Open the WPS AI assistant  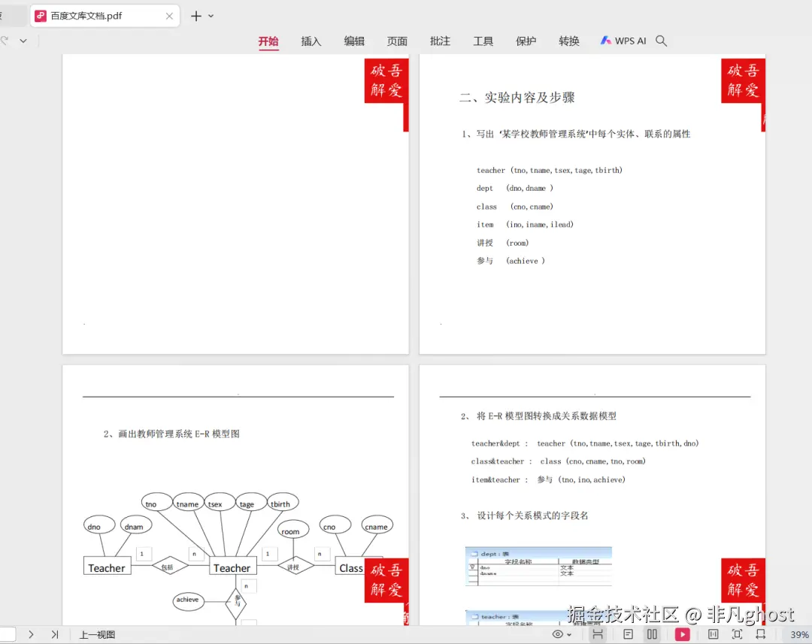tap(623, 41)
